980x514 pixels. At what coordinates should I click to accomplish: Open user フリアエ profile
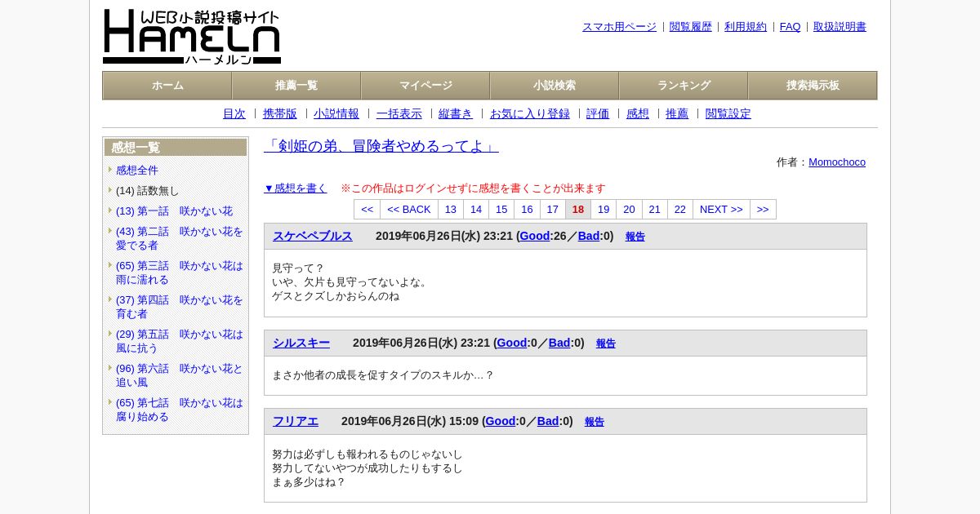click(296, 421)
